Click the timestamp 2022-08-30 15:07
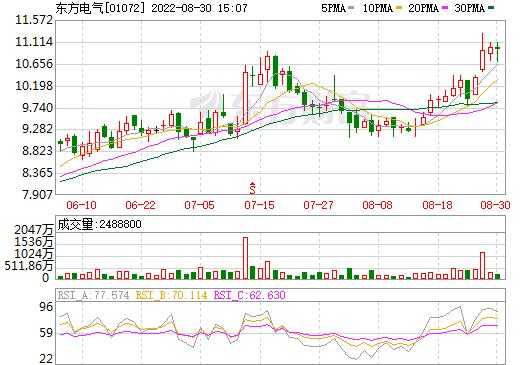Viewport: 520px width, 365px height. pos(199,8)
